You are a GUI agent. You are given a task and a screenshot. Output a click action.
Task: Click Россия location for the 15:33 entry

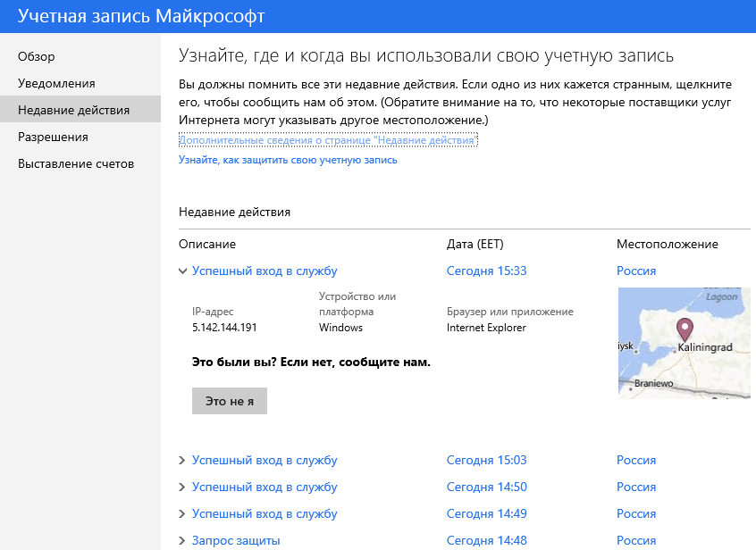(636, 271)
